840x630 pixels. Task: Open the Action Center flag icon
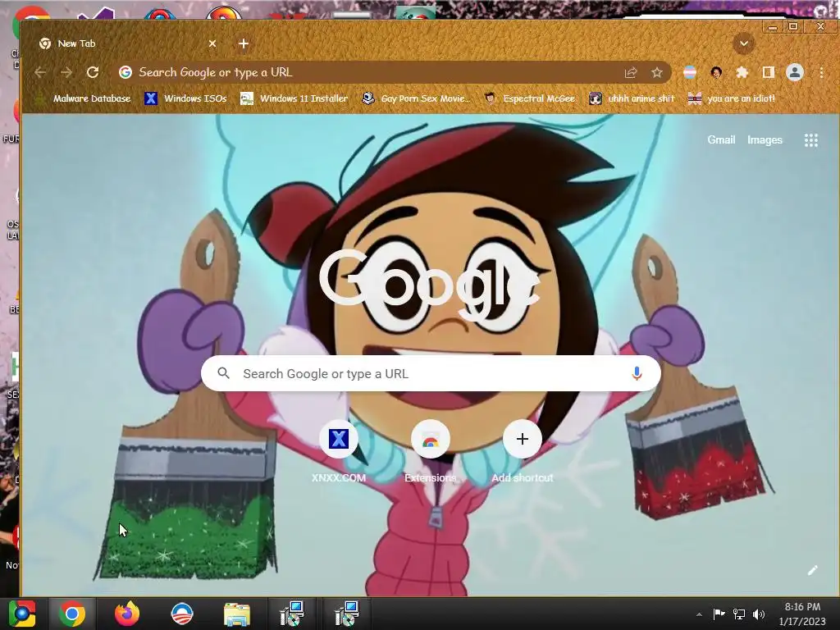click(719, 614)
